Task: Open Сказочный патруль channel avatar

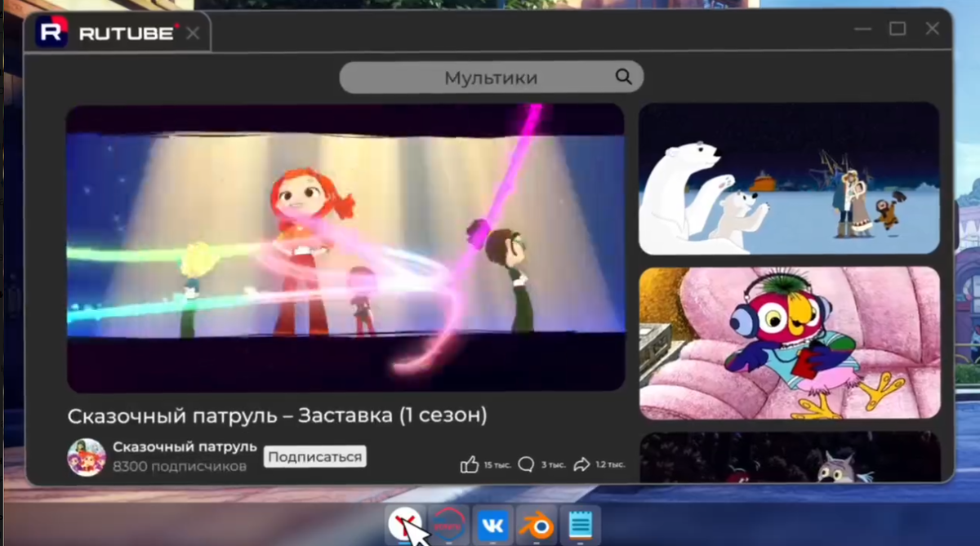Action: click(x=86, y=457)
